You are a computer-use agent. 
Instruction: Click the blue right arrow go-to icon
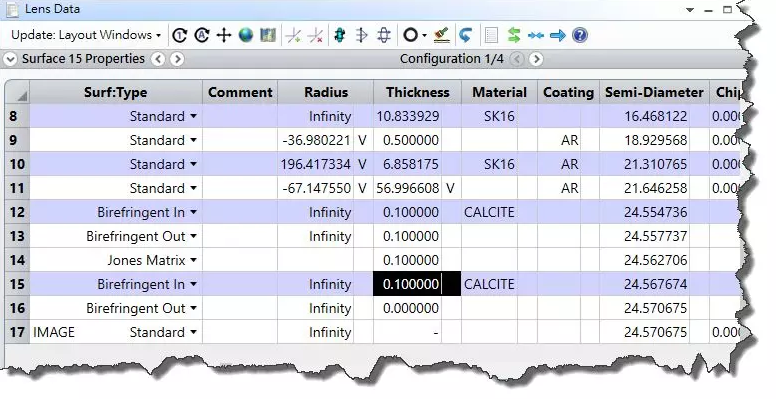pos(558,35)
